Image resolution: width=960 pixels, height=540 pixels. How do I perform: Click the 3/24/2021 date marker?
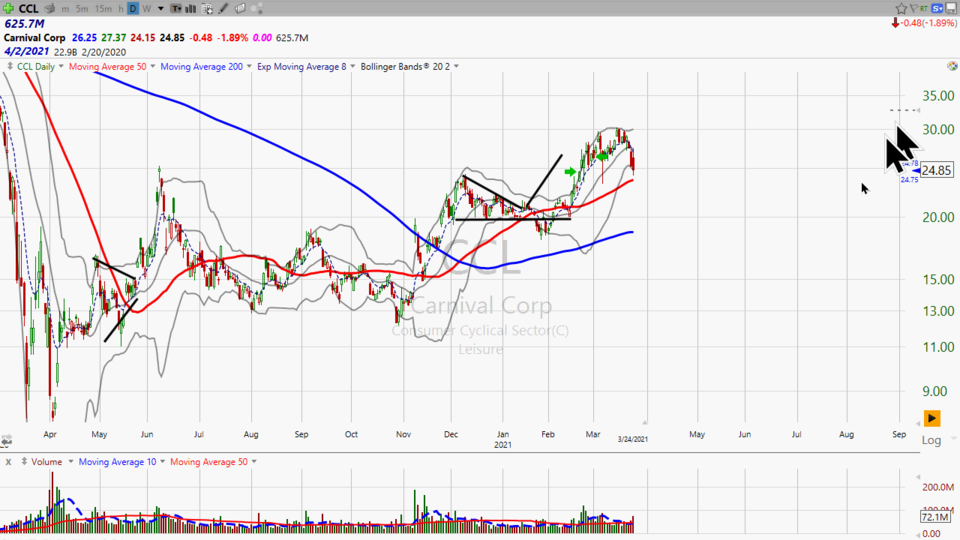632,439
